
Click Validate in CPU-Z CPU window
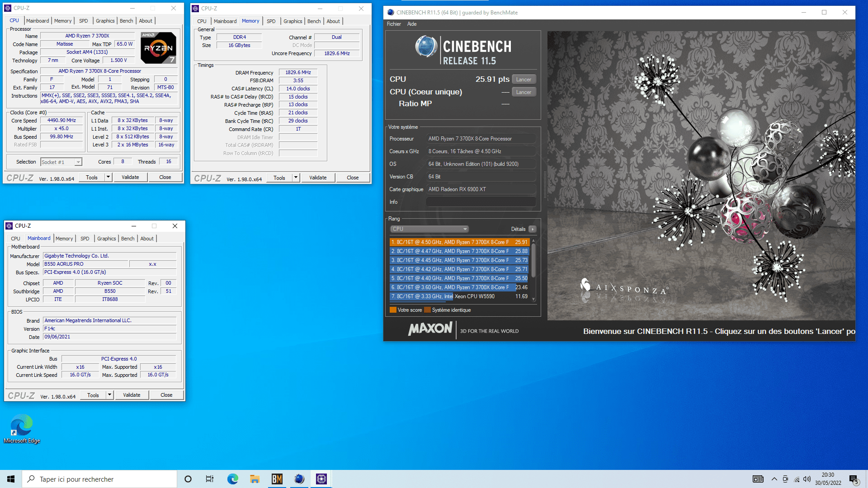pyautogui.click(x=130, y=177)
